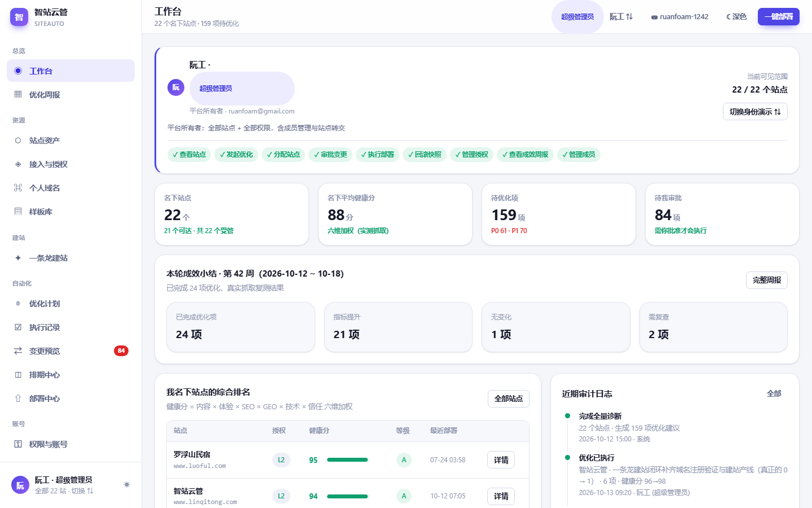This screenshot has width=812, height=508.
Task: Click the 排期中心 icon
Action: pyautogui.click(x=18, y=375)
